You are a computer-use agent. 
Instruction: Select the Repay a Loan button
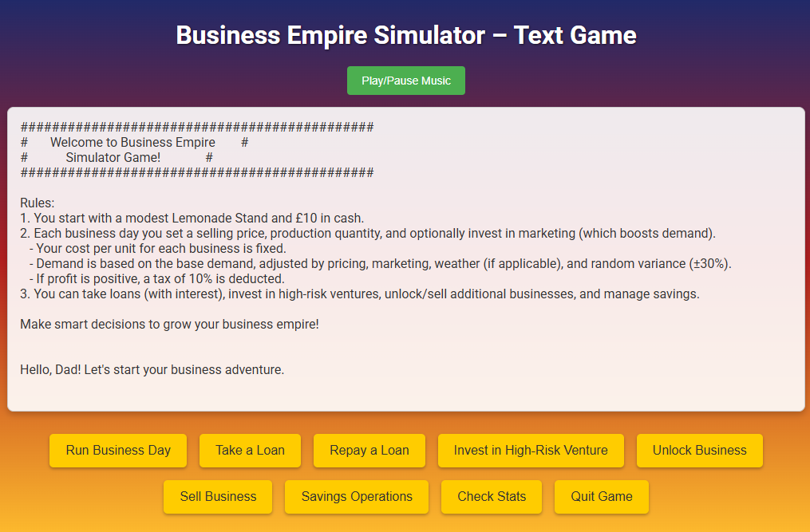(369, 451)
